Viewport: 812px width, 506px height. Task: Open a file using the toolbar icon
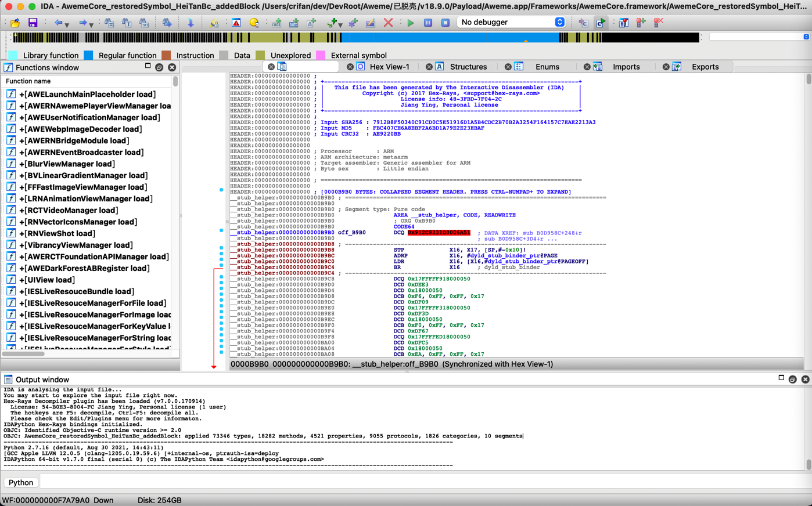(x=14, y=22)
